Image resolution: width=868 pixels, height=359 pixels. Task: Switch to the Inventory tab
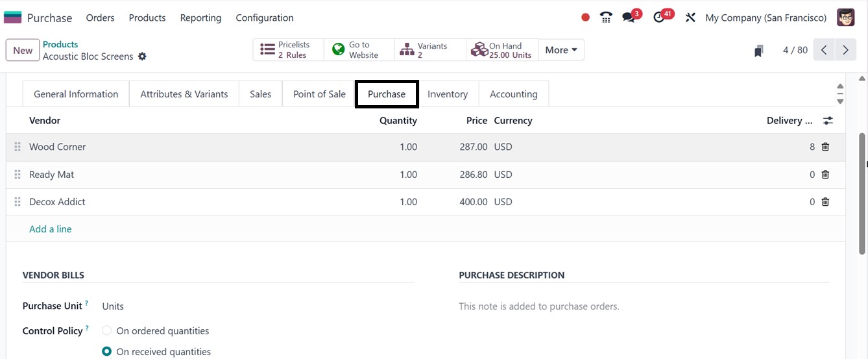448,94
